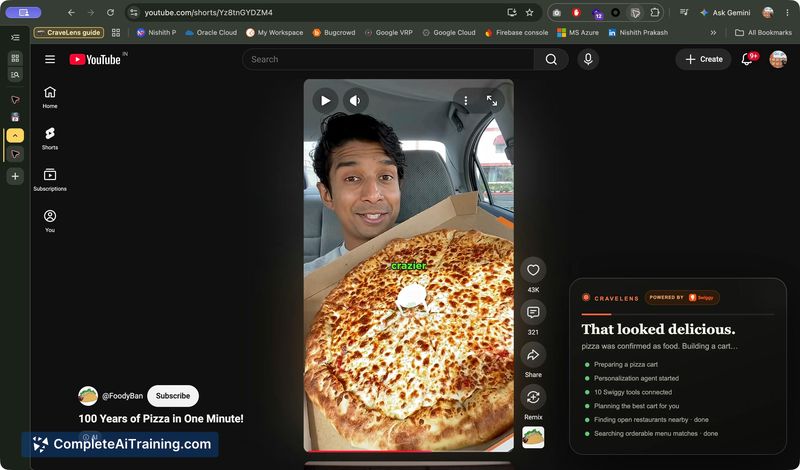The image size is (800, 470).
Task: Enter fullscreen on the Short
Action: pyautogui.click(x=492, y=101)
